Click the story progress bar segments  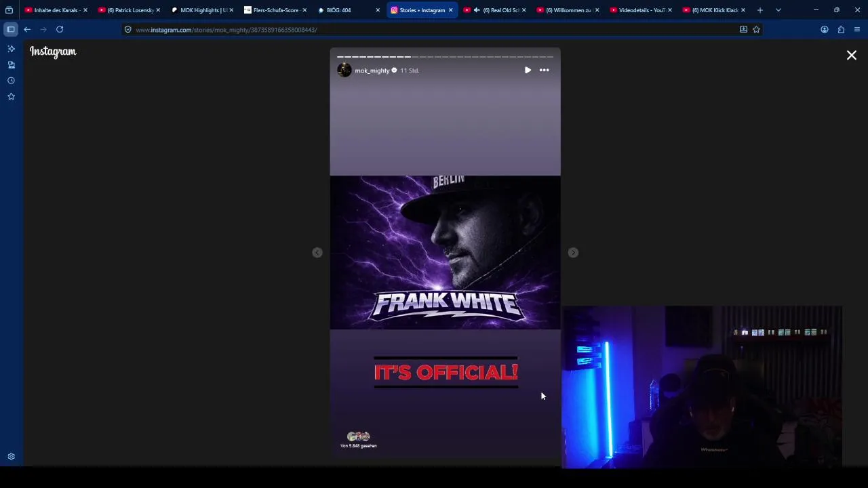click(x=446, y=57)
